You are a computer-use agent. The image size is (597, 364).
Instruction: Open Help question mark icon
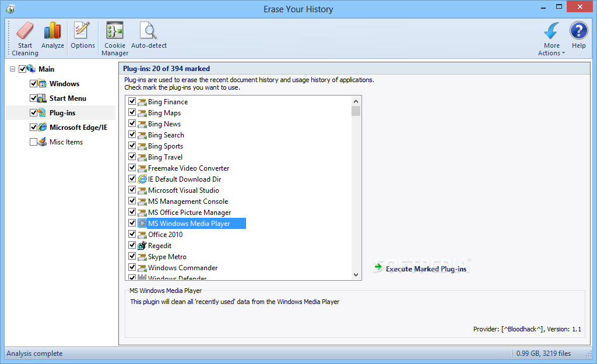[x=579, y=30]
